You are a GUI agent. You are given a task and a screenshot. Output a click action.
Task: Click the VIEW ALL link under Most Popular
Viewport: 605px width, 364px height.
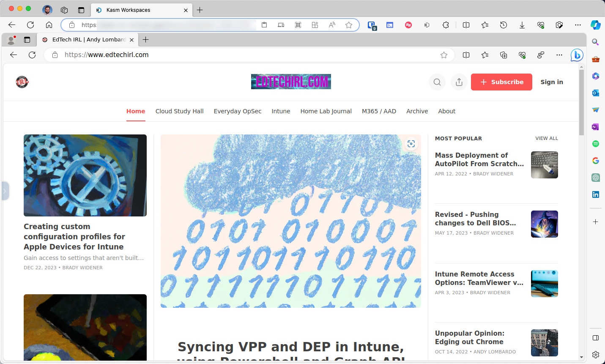click(x=547, y=138)
